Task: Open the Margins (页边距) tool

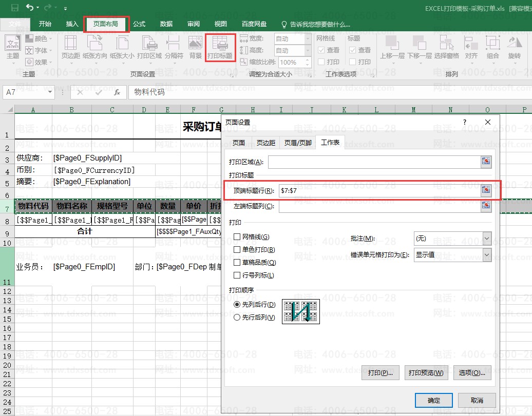Action: 70,47
